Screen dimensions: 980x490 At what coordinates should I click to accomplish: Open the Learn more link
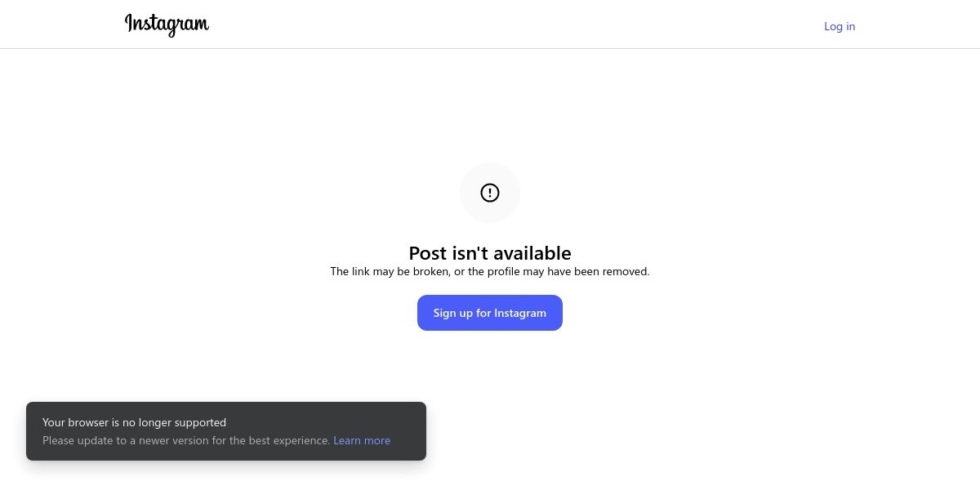(362, 440)
